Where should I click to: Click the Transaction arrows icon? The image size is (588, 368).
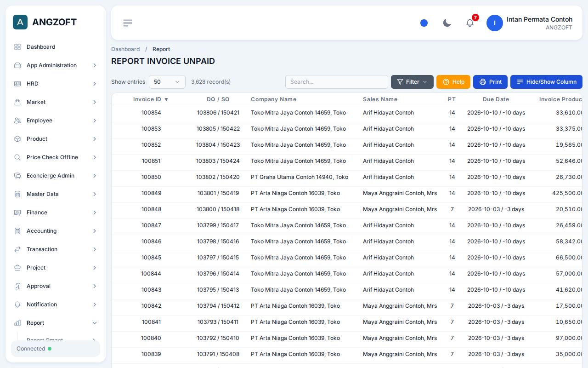(17, 249)
